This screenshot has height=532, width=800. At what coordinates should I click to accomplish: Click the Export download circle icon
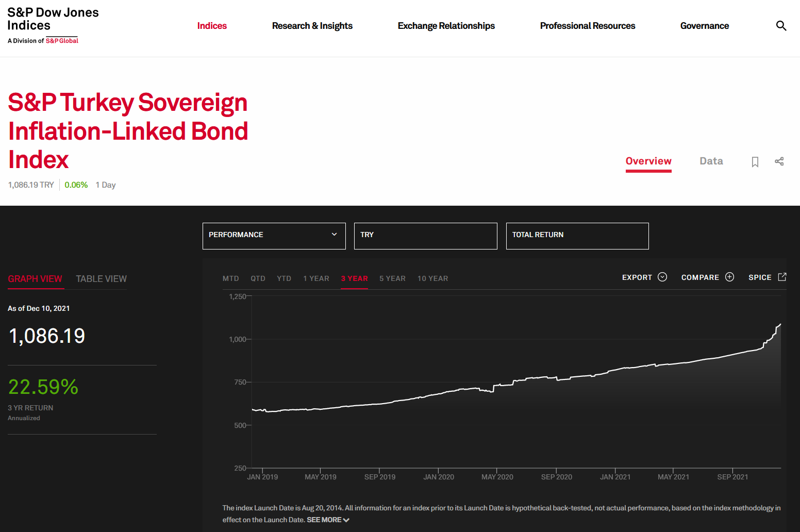coord(662,277)
